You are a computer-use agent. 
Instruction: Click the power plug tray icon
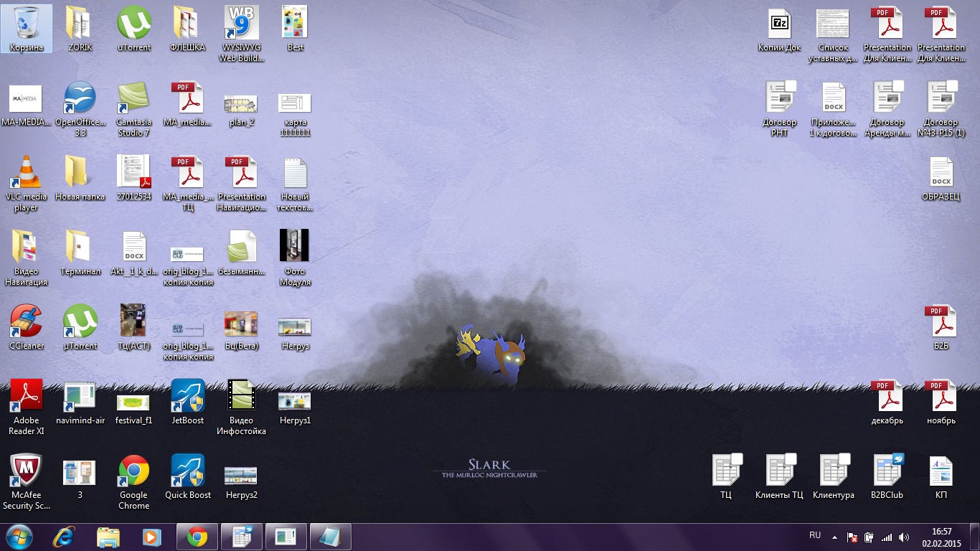(x=869, y=537)
